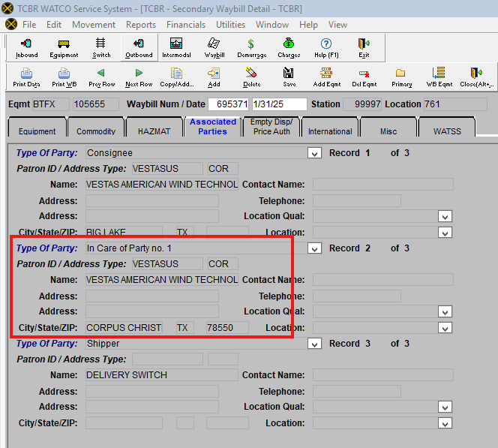The image size is (498, 448).
Task: Switch to the Commodity tab
Action: (96, 127)
